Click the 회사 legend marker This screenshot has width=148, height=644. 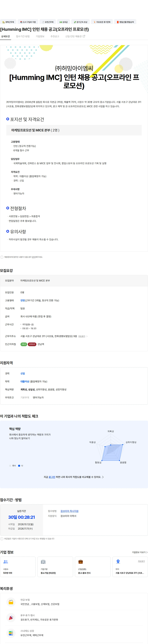(x=10, y=466)
